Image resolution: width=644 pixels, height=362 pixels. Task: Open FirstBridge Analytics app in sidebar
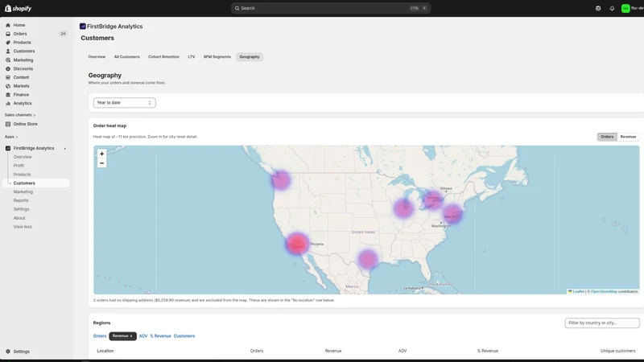[33, 148]
